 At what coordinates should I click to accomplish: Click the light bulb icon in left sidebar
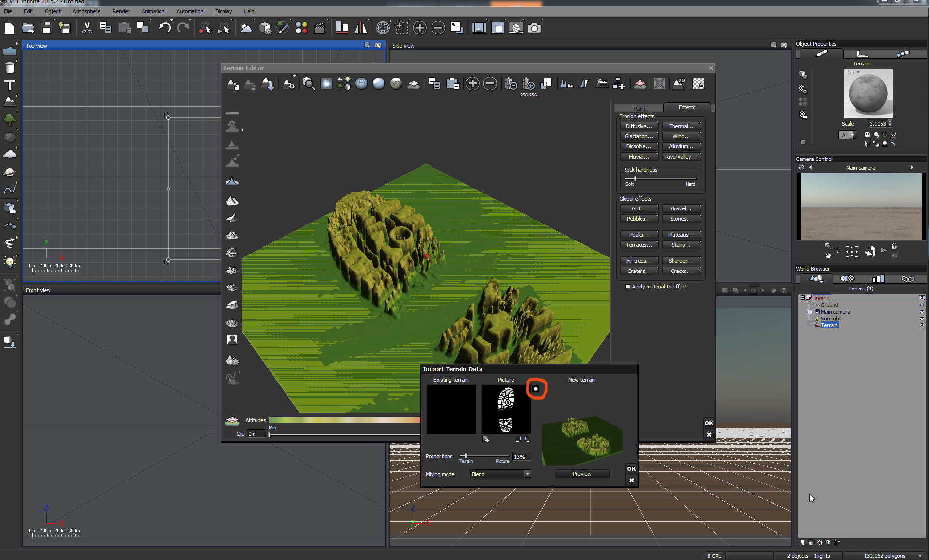pos(9,262)
